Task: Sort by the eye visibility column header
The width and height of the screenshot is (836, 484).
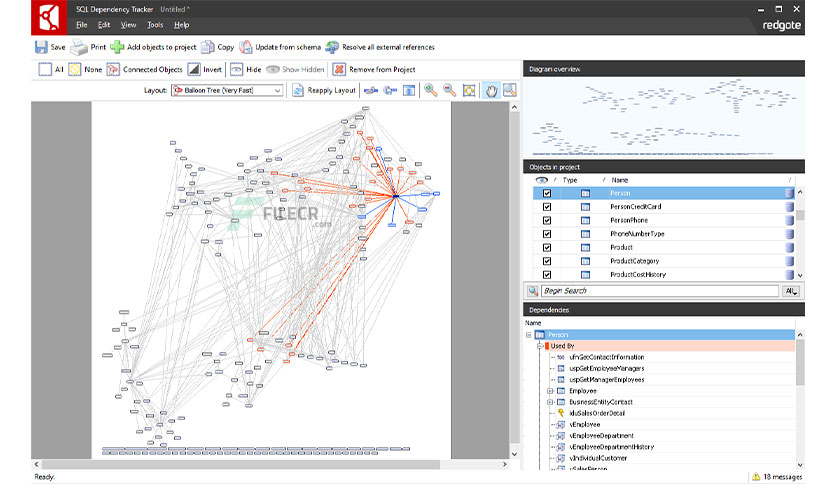Action: [x=542, y=180]
